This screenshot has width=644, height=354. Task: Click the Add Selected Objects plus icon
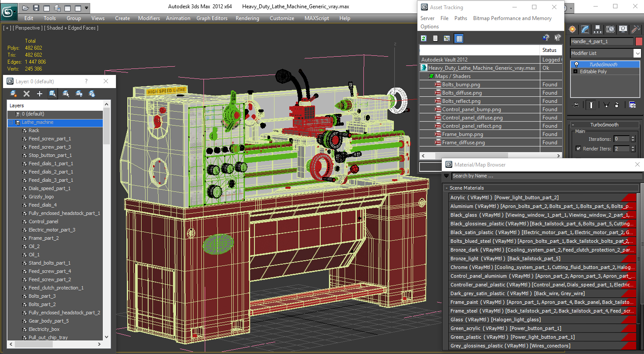pyautogui.click(x=39, y=93)
